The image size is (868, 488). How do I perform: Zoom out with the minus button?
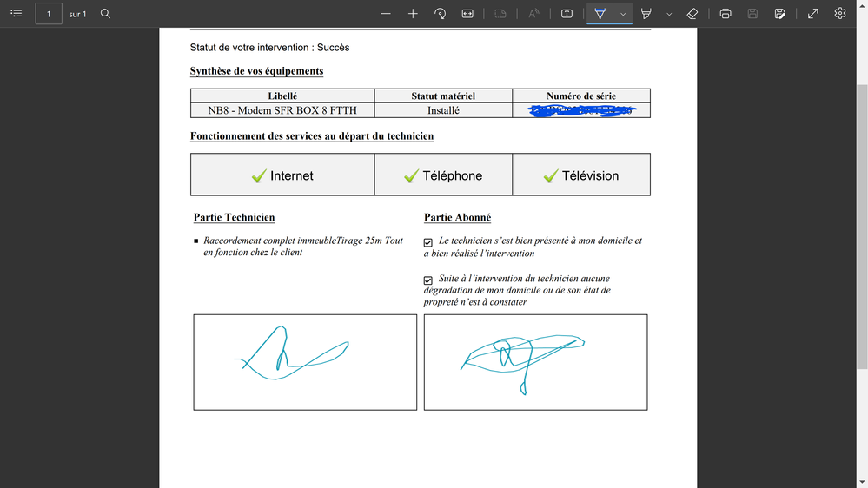click(386, 14)
